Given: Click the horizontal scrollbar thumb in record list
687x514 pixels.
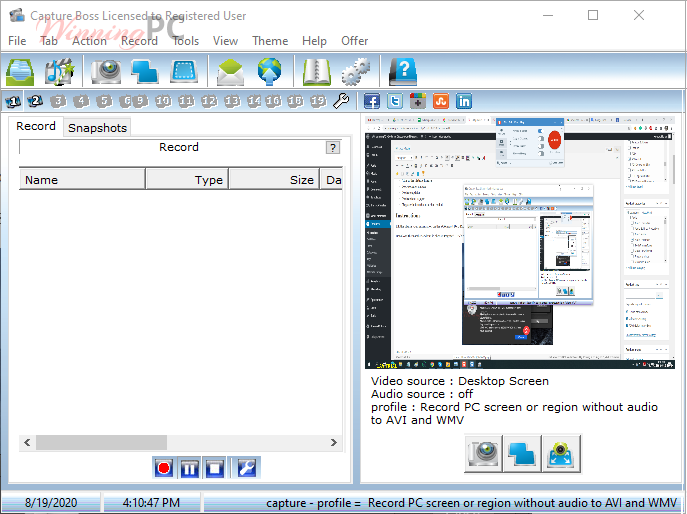Looking at the screenshot, I should pos(101,443).
